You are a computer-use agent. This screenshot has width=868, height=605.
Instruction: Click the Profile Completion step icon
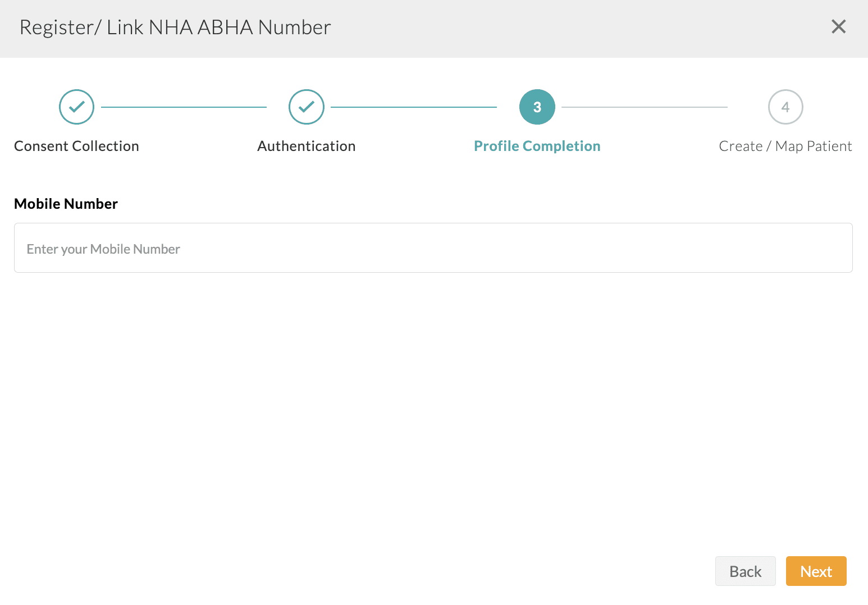(x=537, y=107)
